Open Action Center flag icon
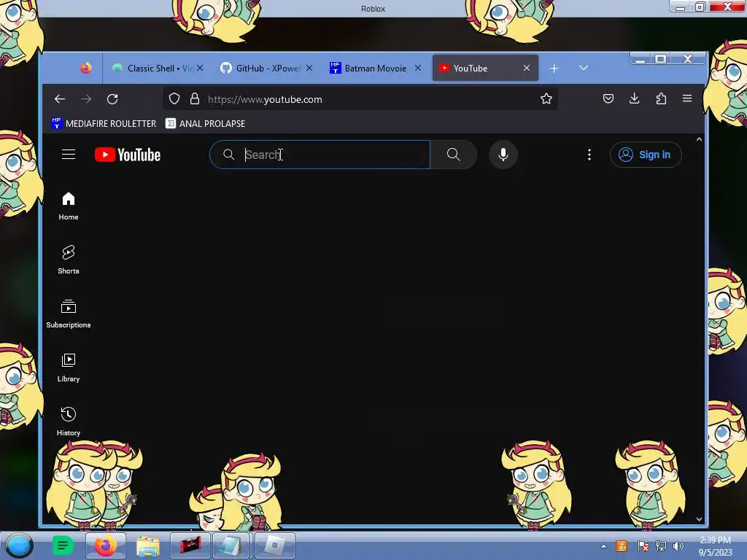 tap(643, 546)
